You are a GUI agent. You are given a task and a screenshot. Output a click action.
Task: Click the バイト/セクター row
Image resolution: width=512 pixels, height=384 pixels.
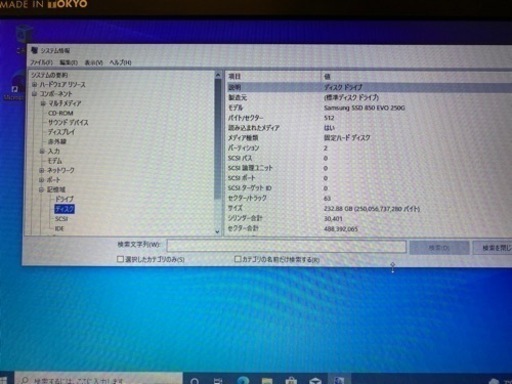(x=369, y=118)
